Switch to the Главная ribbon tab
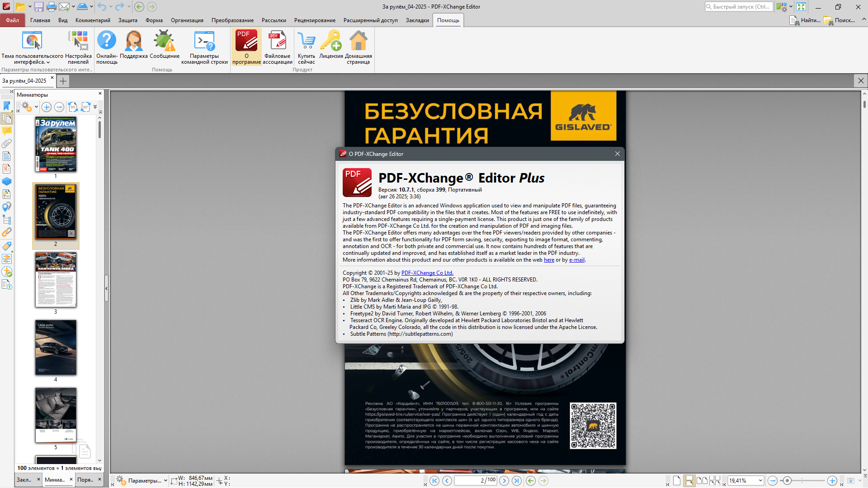Image resolution: width=868 pixels, height=488 pixels. 40,20
